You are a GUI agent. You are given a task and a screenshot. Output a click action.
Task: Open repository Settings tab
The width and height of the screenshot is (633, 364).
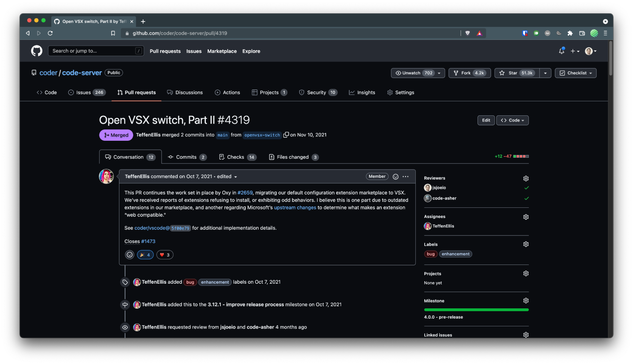pyautogui.click(x=401, y=92)
